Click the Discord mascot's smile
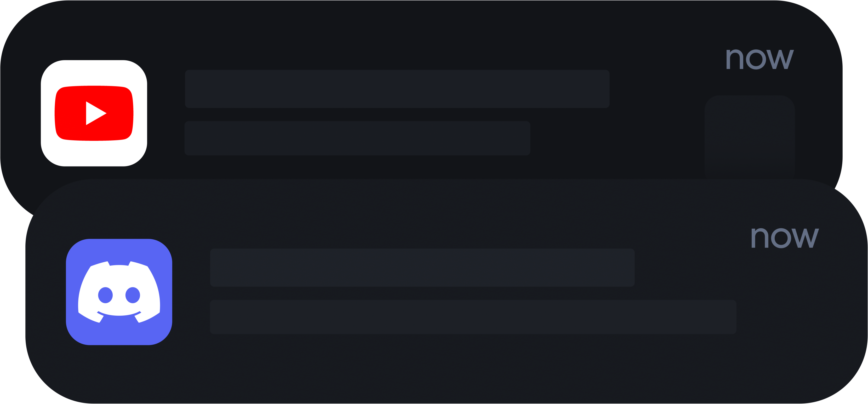The height and width of the screenshot is (404, 868). (119, 314)
